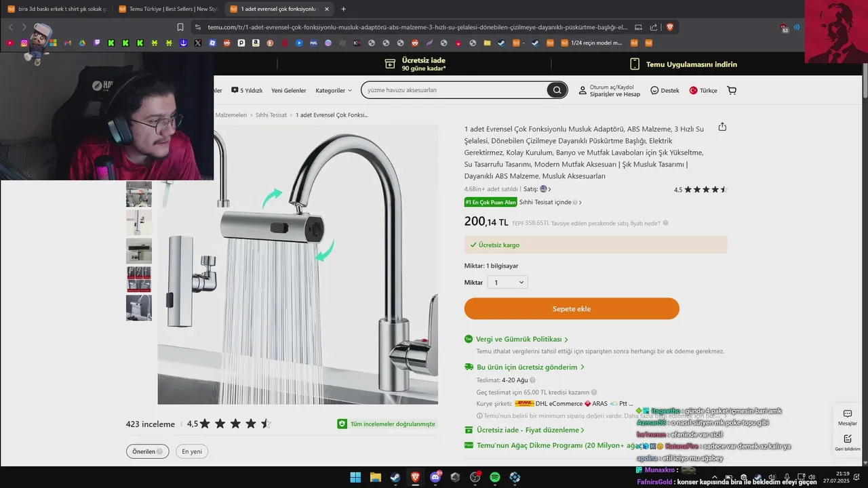Click the share icon beside product title
868x488 pixels.
[x=722, y=127]
